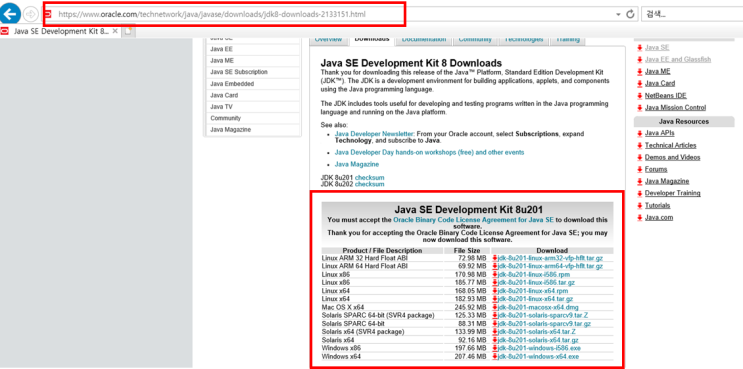
Task: Download jdk-8u201-windows-i586.exe
Action: click(x=539, y=348)
